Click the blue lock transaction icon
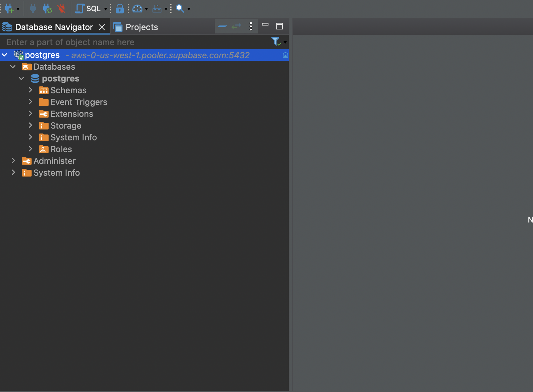The width and height of the screenshot is (533, 392). 120,9
